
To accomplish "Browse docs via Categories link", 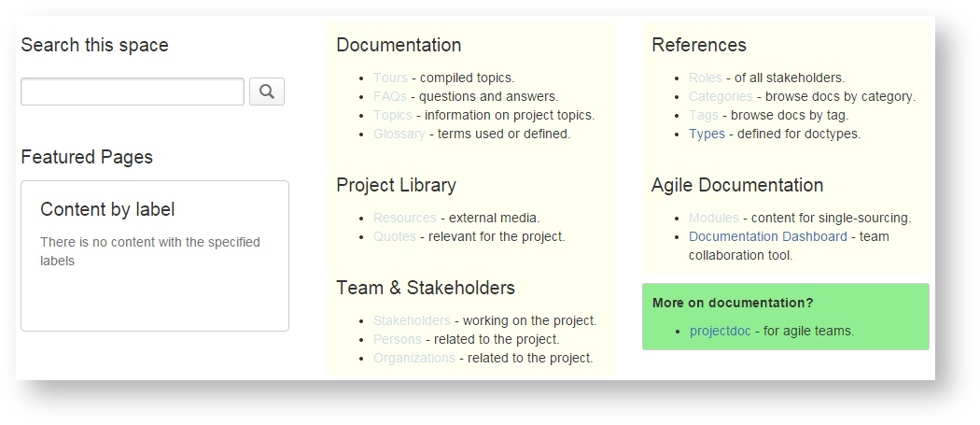I will point(721,96).
